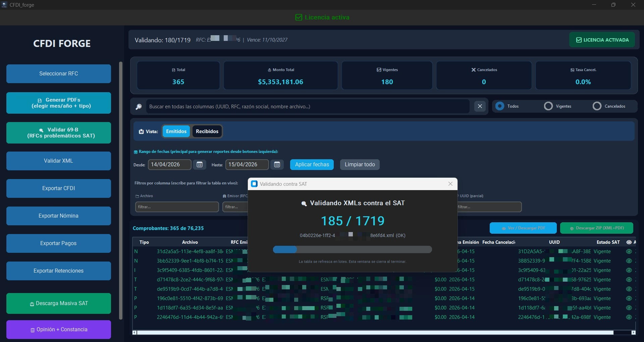644x342 pixels.
Task: Click the Cancelados card X icon
Action: (474, 70)
